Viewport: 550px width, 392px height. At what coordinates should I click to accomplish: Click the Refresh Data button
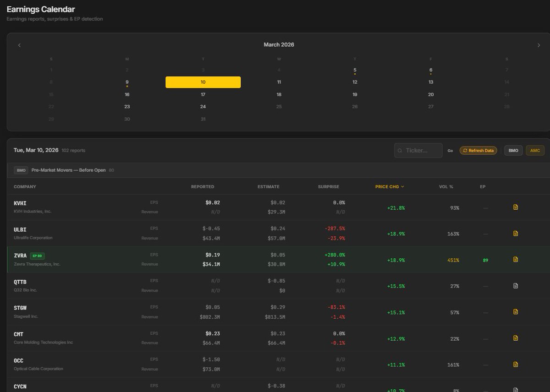(x=478, y=150)
